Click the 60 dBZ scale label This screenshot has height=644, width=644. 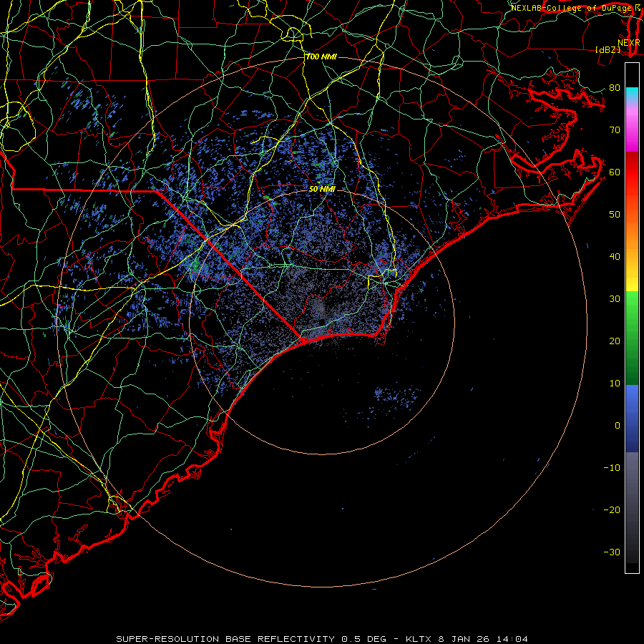(615, 172)
